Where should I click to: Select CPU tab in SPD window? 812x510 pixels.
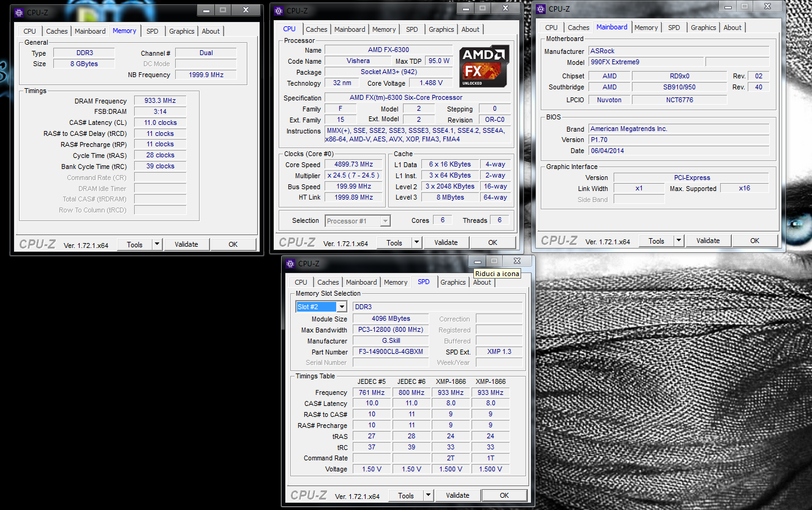301,282
